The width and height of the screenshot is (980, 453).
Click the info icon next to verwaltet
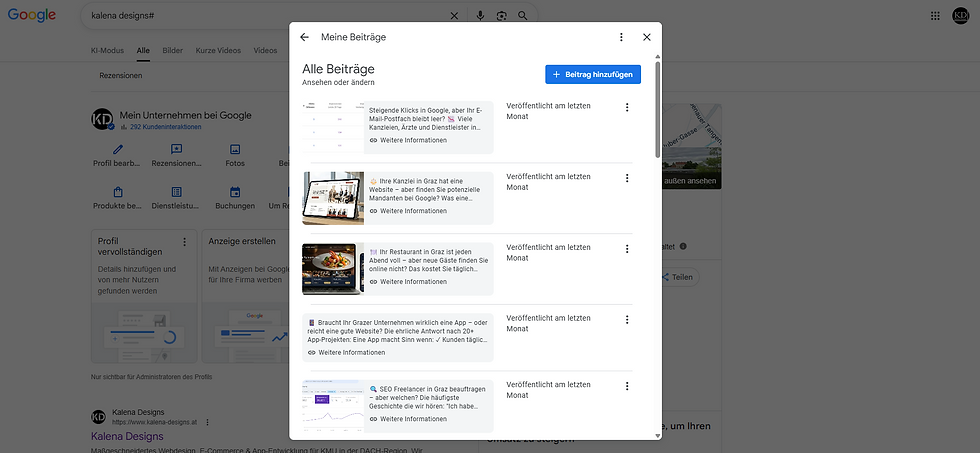click(x=682, y=246)
